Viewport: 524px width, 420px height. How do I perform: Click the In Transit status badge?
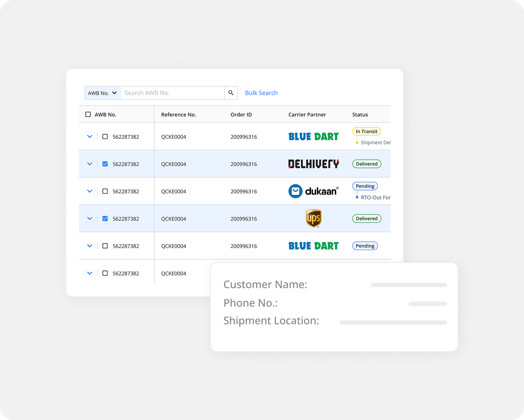click(x=366, y=131)
